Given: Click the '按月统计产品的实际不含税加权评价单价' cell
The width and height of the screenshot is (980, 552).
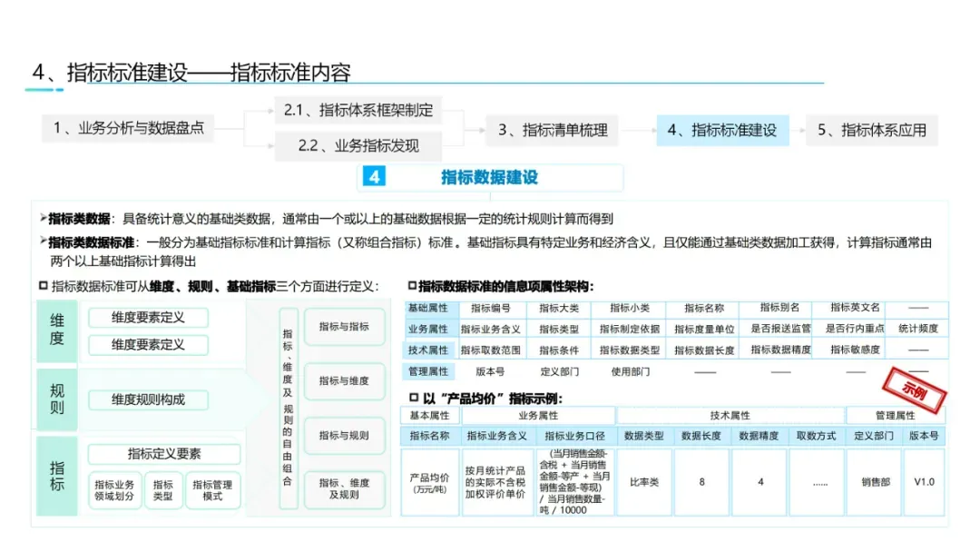Looking at the screenshot, I should pos(497,482).
